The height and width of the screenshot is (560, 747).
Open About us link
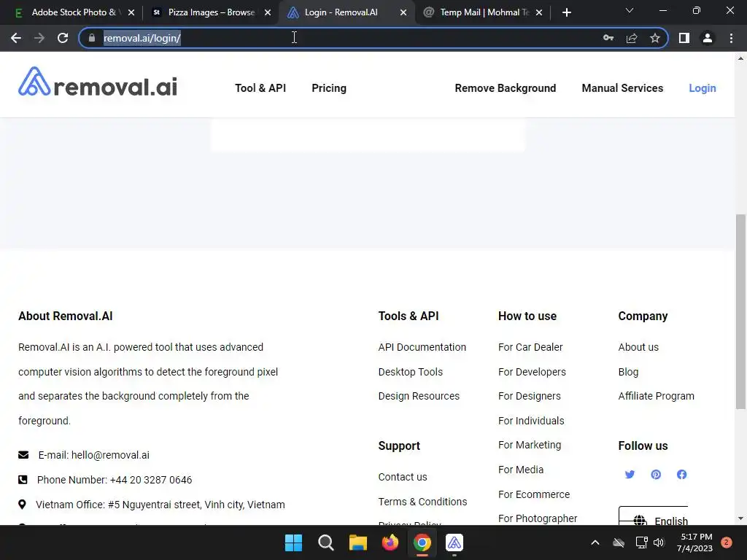[x=638, y=347]
